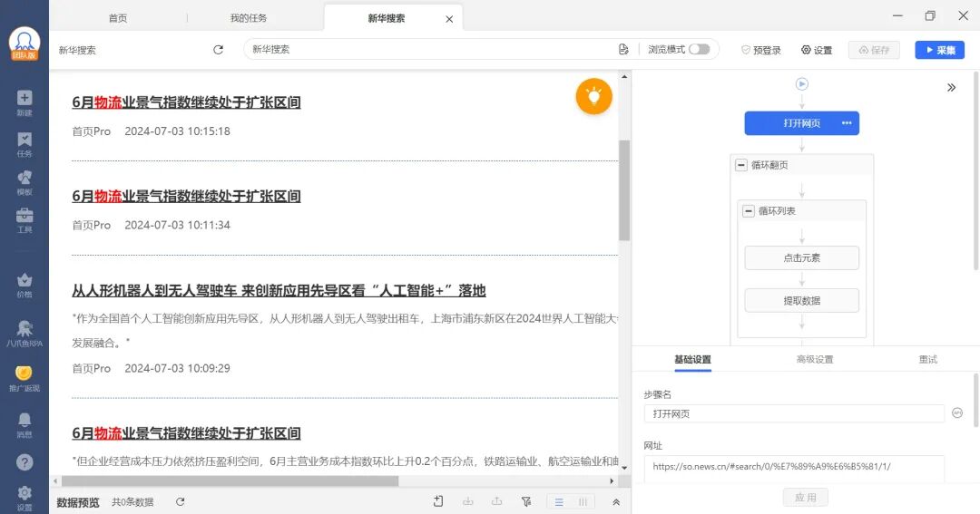
Task: Click the webpage horizontal scrollbar thumb
Action: [230, 480]
